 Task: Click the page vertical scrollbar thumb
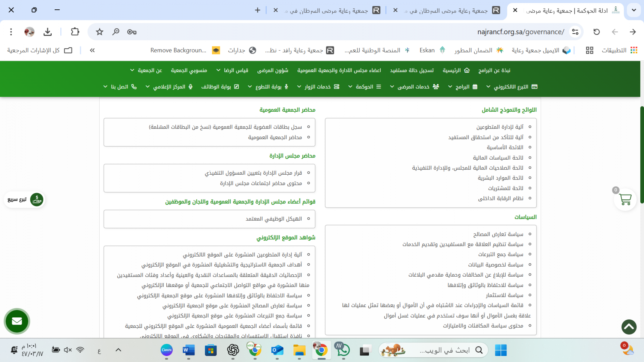(x=642, y=154)
